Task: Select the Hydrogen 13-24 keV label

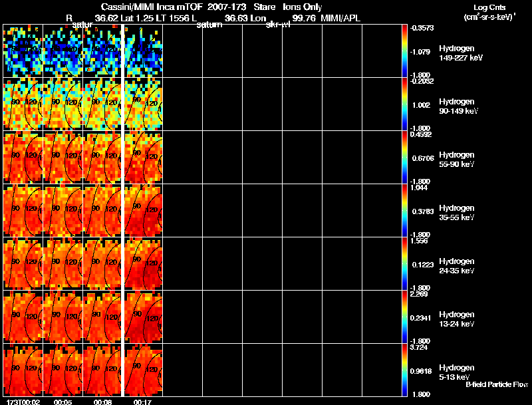Action: pyautogui.click(x=457, y=319)
